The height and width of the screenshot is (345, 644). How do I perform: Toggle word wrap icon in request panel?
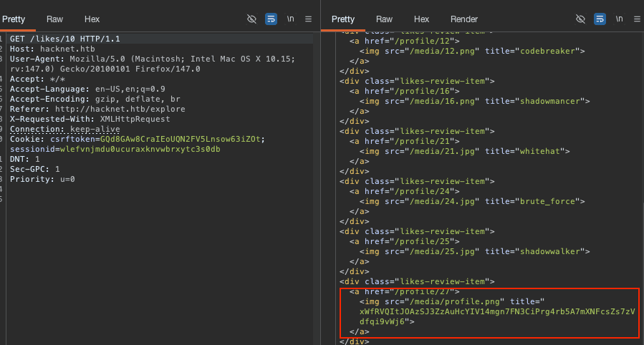point(271,19)
